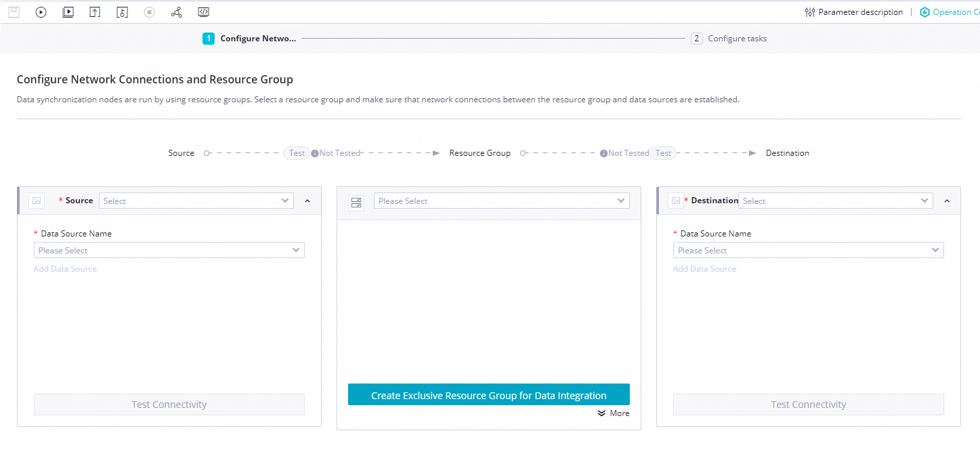Click the Source label in the flow diagram

tap(182, 153)
